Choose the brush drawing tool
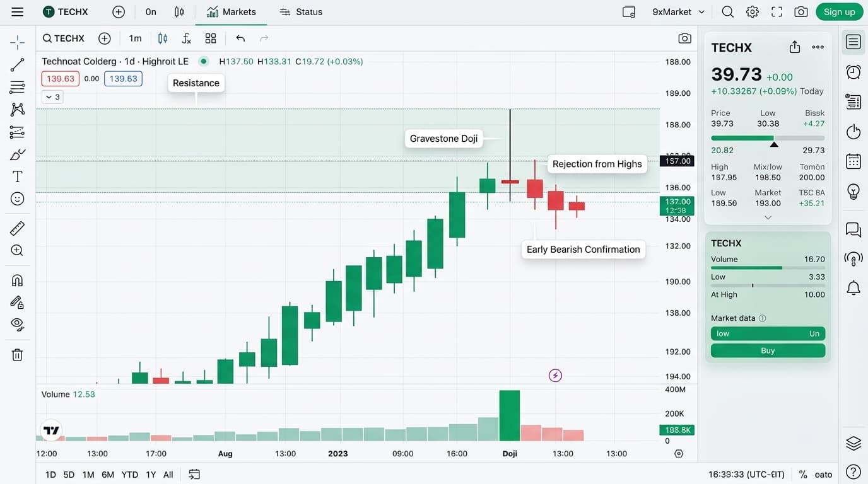Viewport: 868px width, 484px height. [18, 154]
